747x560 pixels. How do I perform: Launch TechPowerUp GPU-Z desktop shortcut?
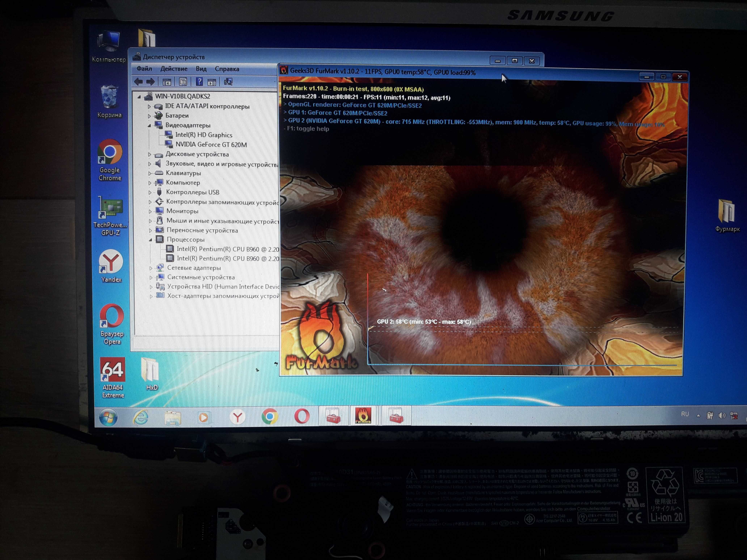click(110, 216)
